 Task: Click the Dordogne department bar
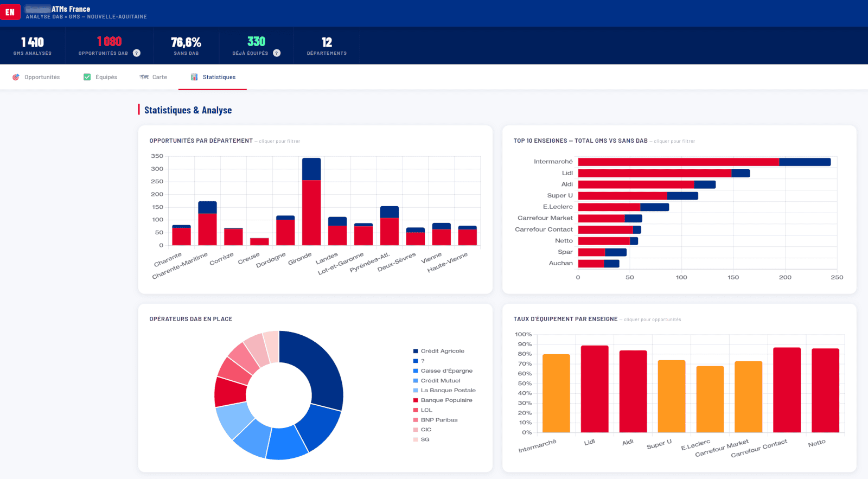point(285,231)
